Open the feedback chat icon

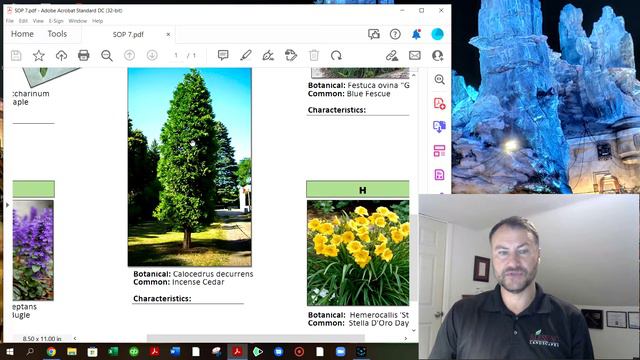[x=374, y=34]
